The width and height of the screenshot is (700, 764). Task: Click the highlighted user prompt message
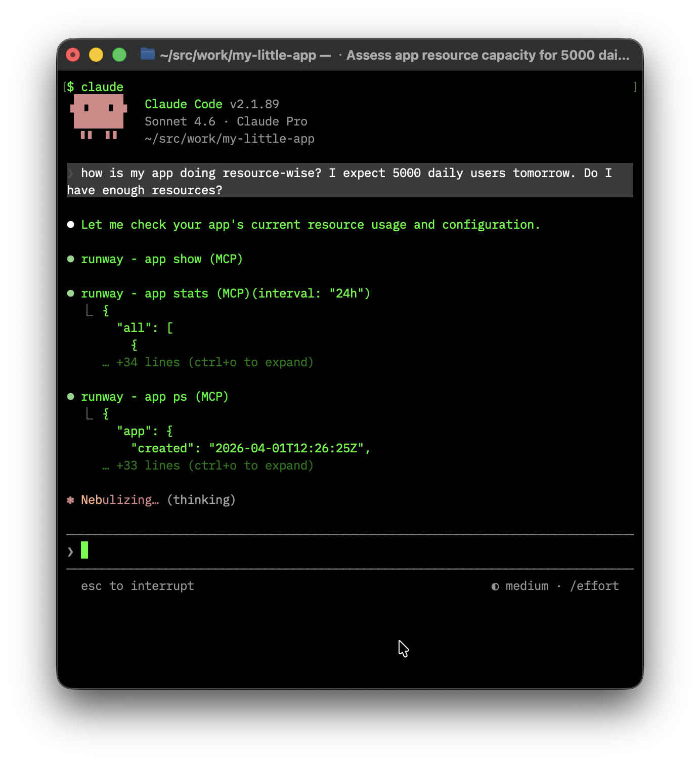coord(349,181)
